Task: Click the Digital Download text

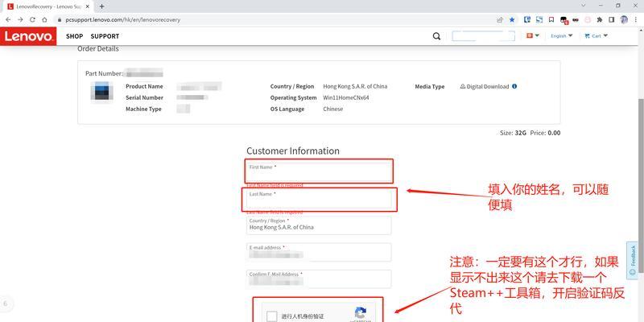Action: click(x=488, y=87)
